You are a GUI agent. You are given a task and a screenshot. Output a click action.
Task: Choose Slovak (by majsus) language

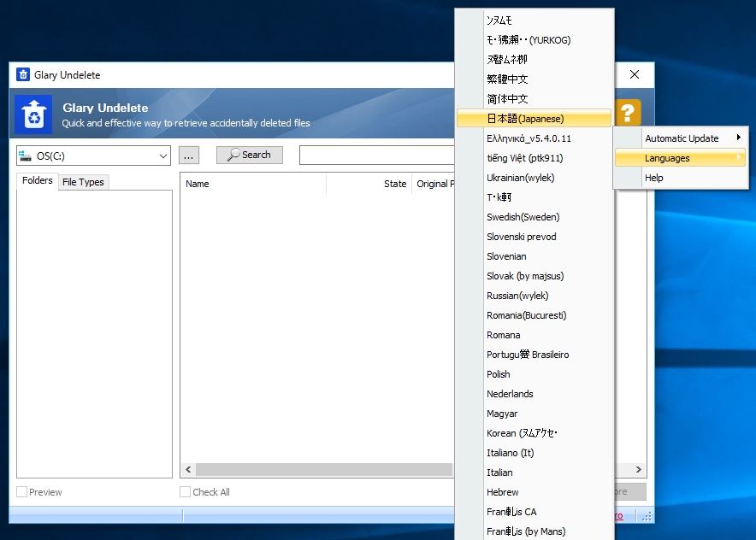pos(535,276)
